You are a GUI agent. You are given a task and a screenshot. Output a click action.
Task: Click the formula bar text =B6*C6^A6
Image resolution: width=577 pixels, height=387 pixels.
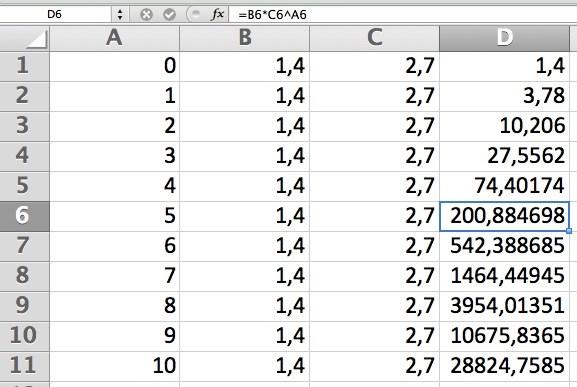pos(272,15)
